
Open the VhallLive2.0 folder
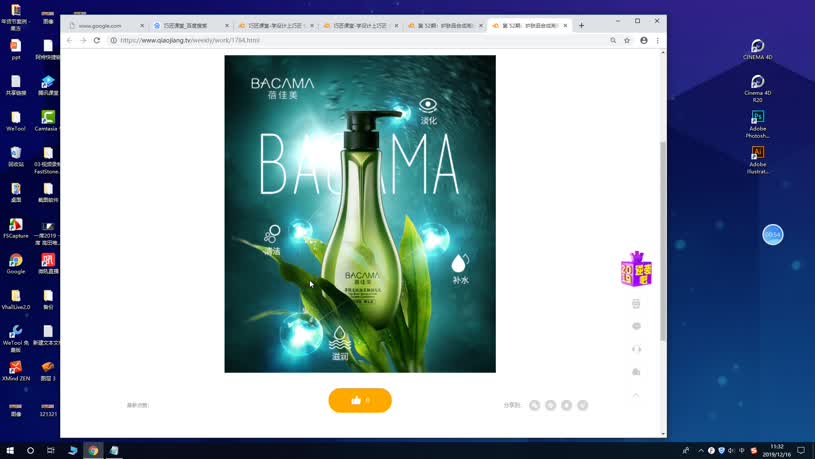coord(16,299)
